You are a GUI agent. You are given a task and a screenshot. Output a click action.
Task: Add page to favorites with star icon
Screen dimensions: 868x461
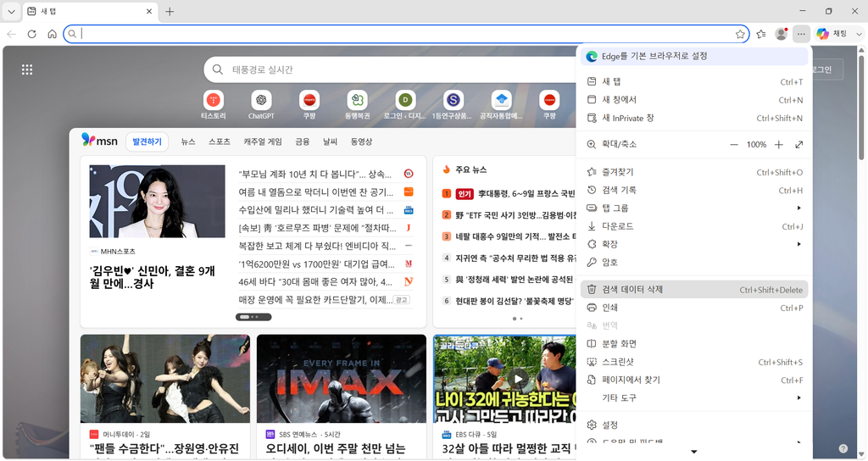[x=740, y=34]
